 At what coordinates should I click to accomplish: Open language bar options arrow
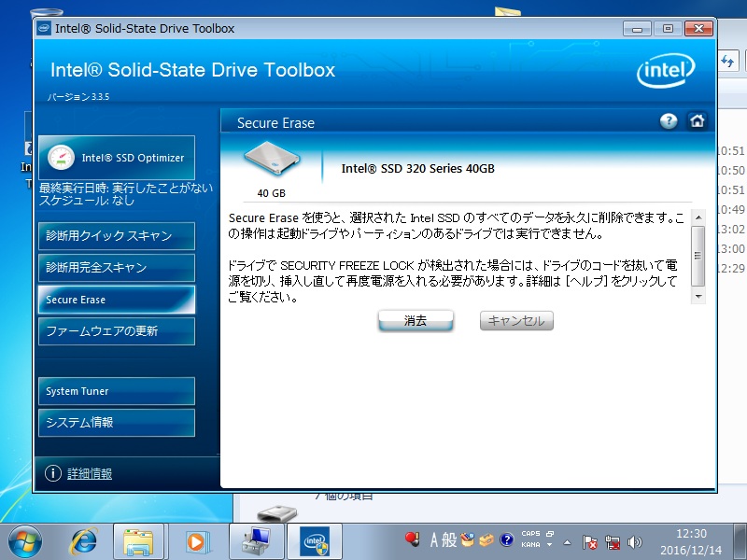(549, 544)
